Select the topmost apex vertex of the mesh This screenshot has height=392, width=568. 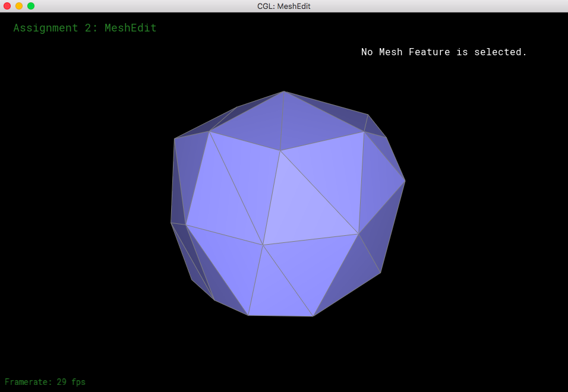coord(284,91)
